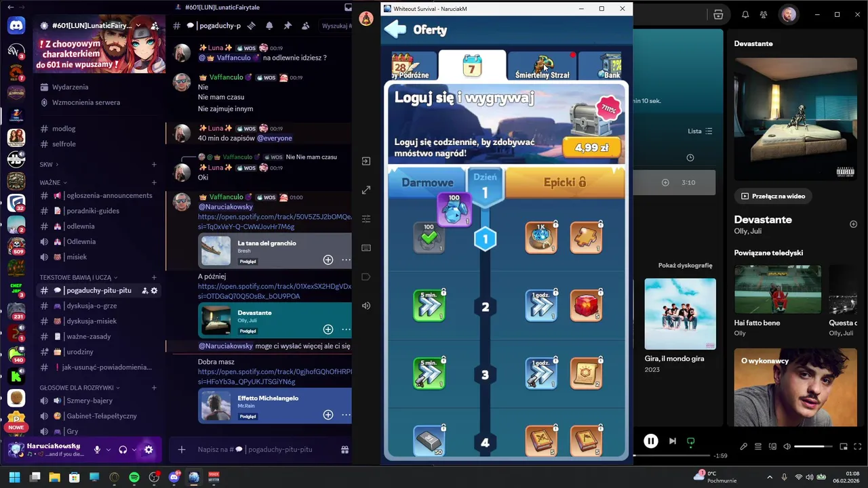Open Spotify notifications bell
868x488 pixels.
[x=745, y=14]
